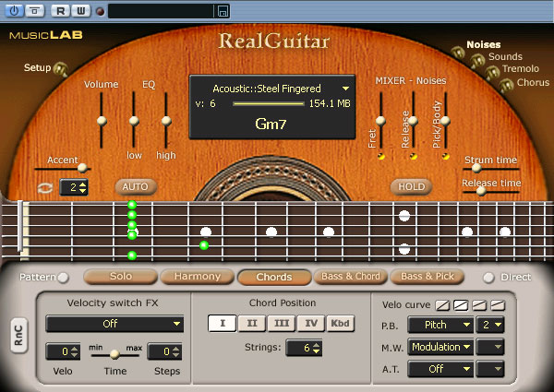Select the first velo curve shape
This screenshot has width=554, height=392.
442,305
